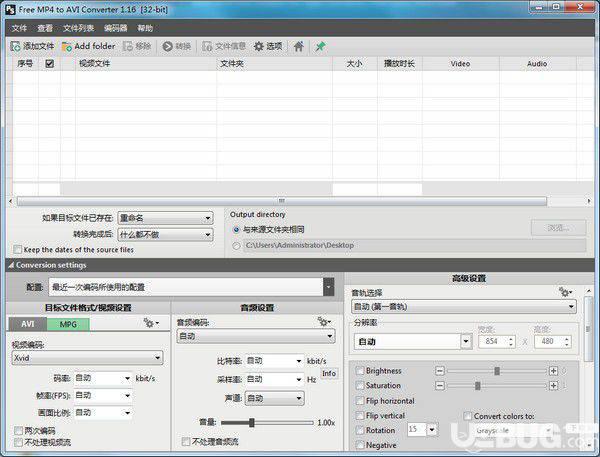Click the green pin icon
Screen dimensions: 600x457
320,46
